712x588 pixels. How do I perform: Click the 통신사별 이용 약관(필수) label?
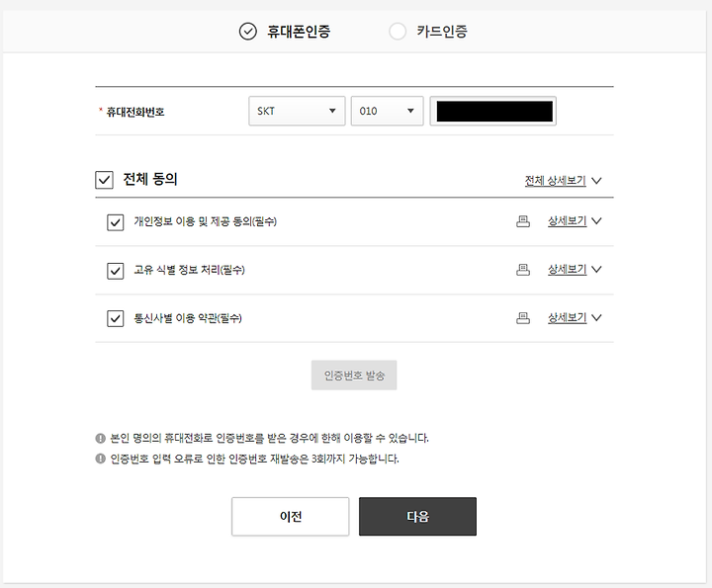click(188, 318)
